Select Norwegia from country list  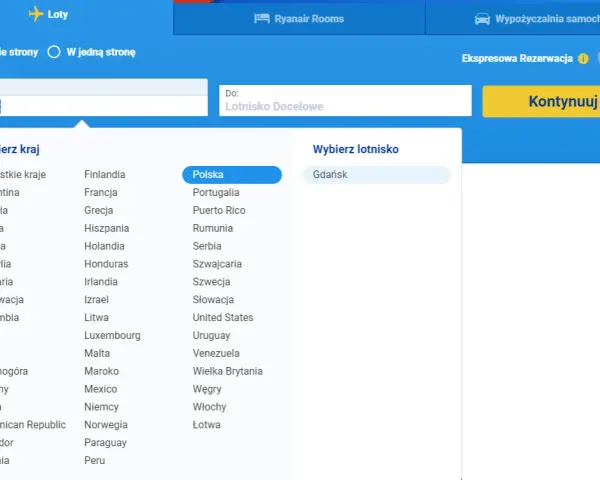point(106,425)
